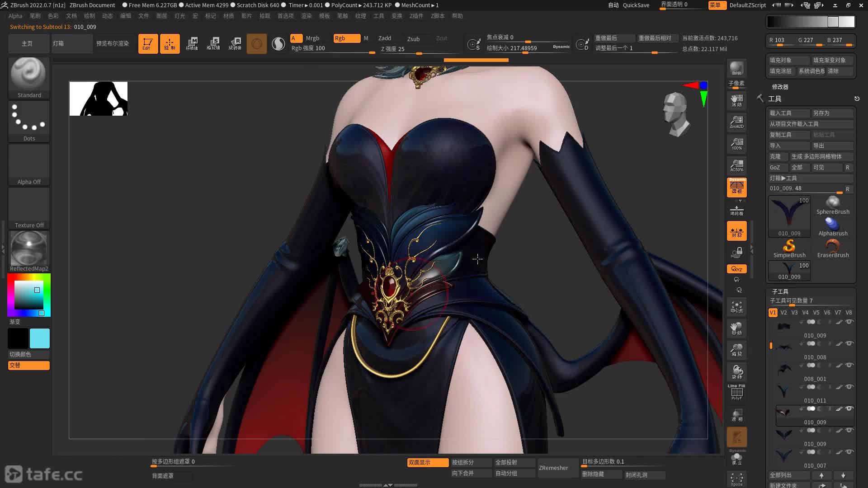
Task: Click the cyan main color swatch
Action: tap(40, 338)
